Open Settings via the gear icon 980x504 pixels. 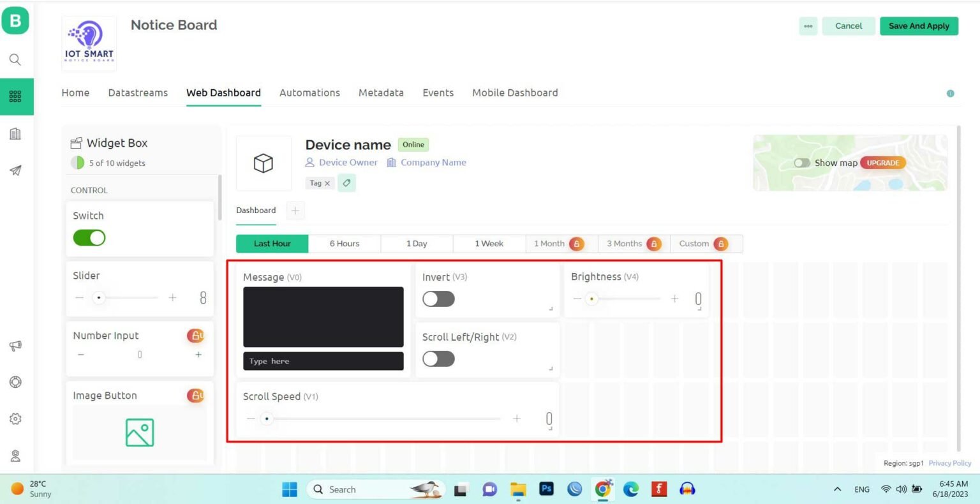tap(15, 419)
